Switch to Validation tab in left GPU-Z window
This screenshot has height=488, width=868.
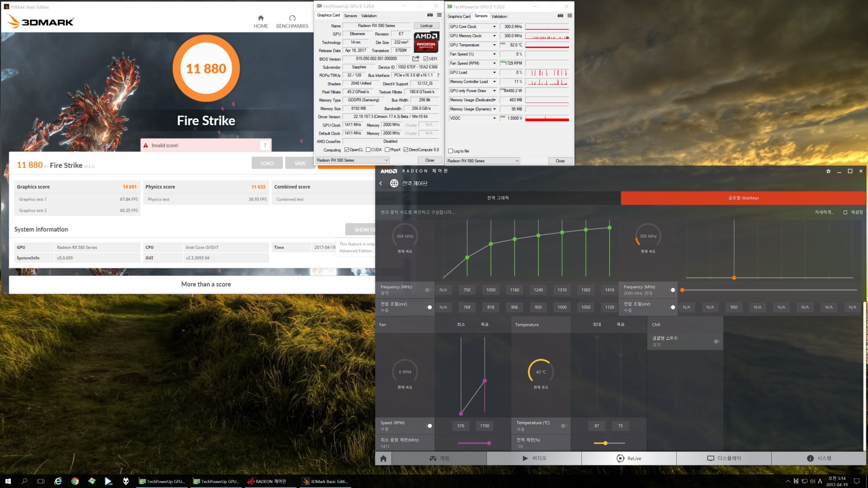coord(369,15)
